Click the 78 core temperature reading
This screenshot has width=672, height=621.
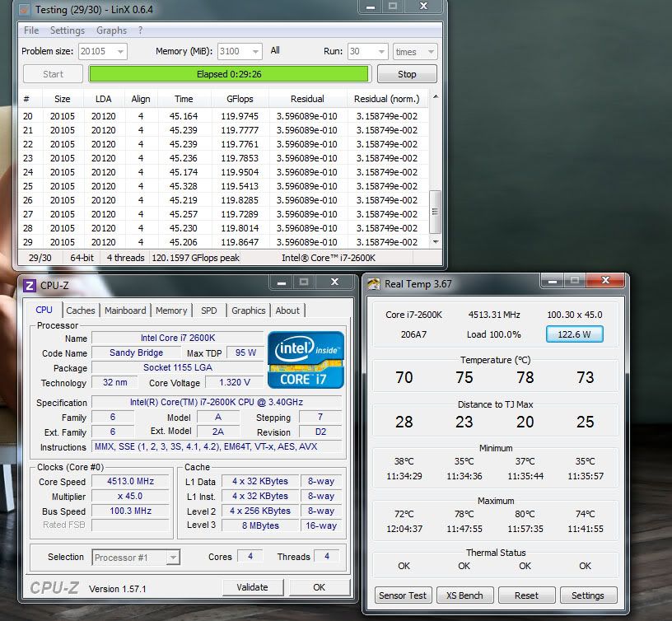point(525,377)
